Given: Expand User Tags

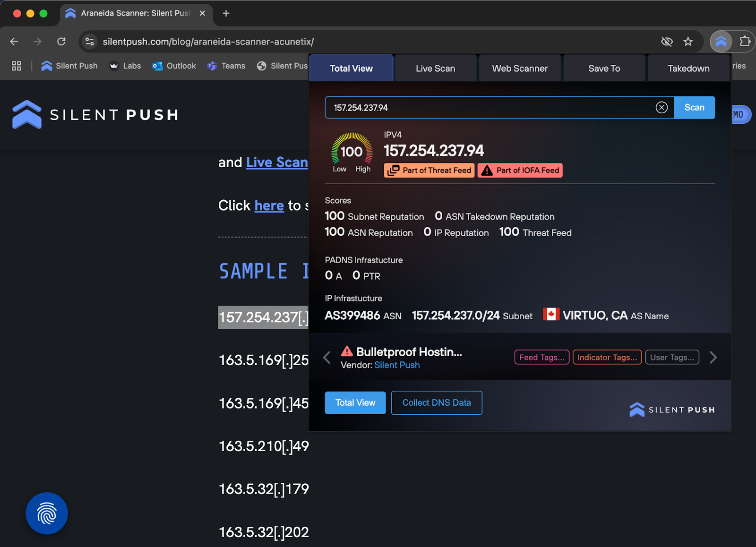Looking at the screenshot, I should pyautogui.click(x=672, y=358).
